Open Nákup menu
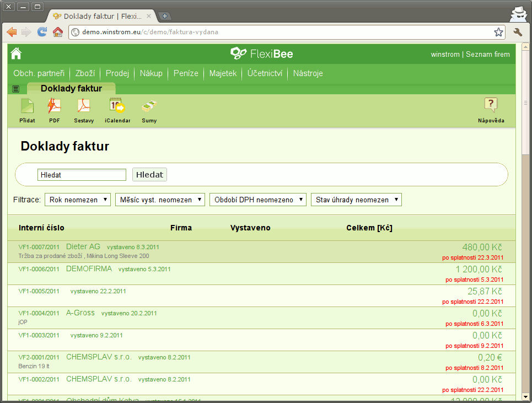 (x=151, y=73)
